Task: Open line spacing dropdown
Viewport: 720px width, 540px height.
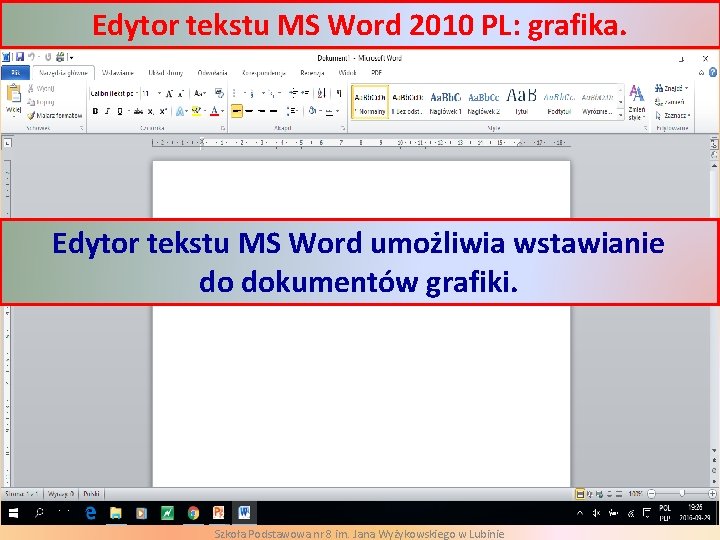Action: (292, 111)
